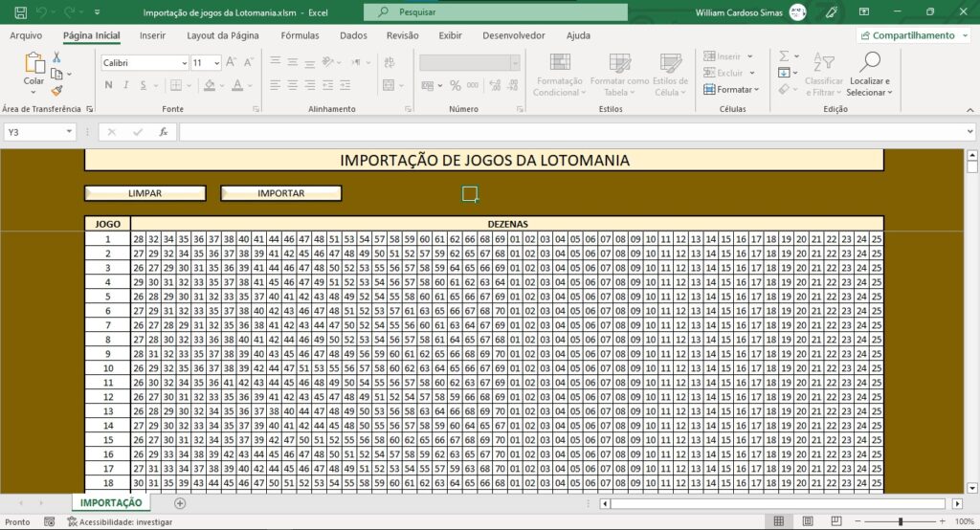
Task: Toggle italic (I) formatting
Action: click(125, 85)
